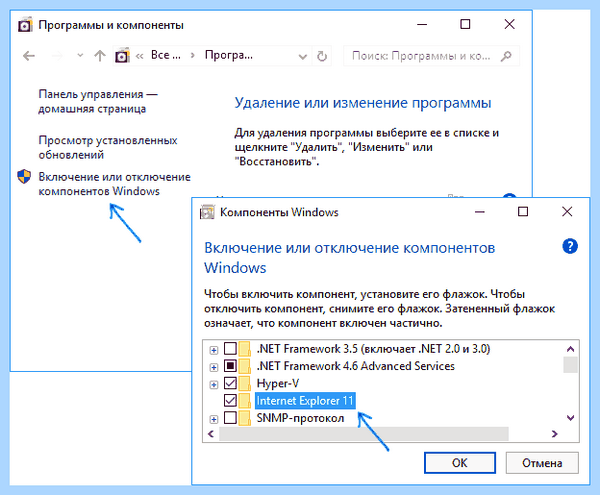
Task: Click horizontal scroll right arrow in components list
Action: [554, 434]
